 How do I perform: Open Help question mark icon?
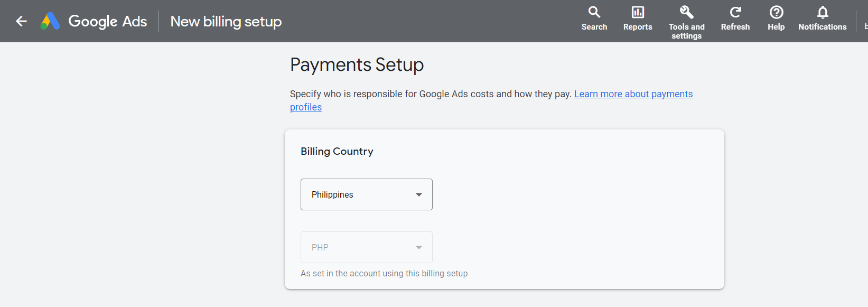(776, 12)
